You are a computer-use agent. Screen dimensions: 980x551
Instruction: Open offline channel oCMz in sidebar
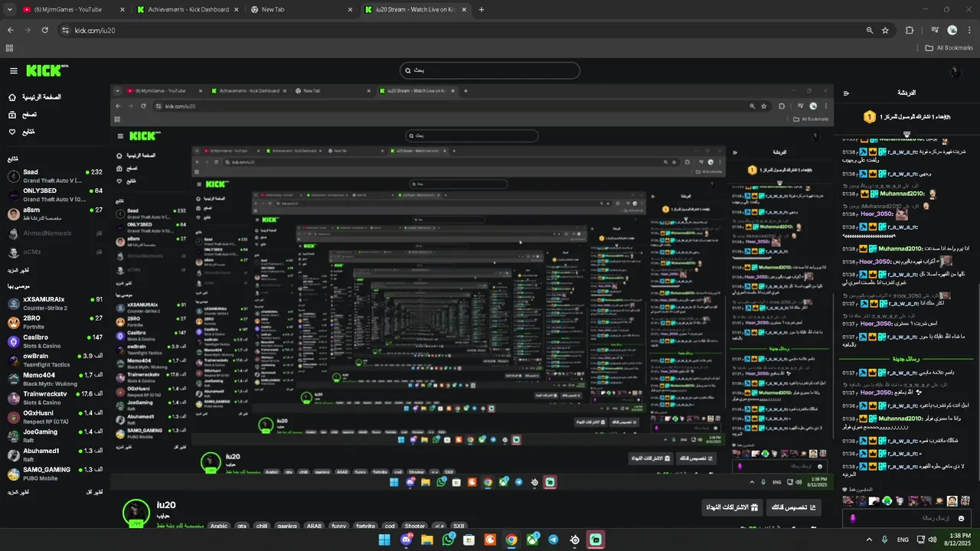(x=54, y=252)
